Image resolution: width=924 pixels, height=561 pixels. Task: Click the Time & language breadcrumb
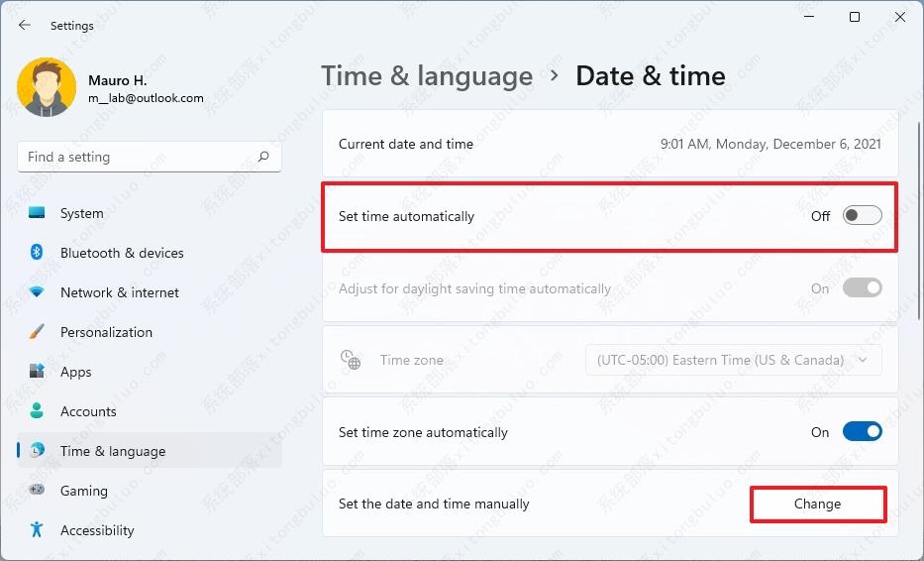click(x=427, y=76)
